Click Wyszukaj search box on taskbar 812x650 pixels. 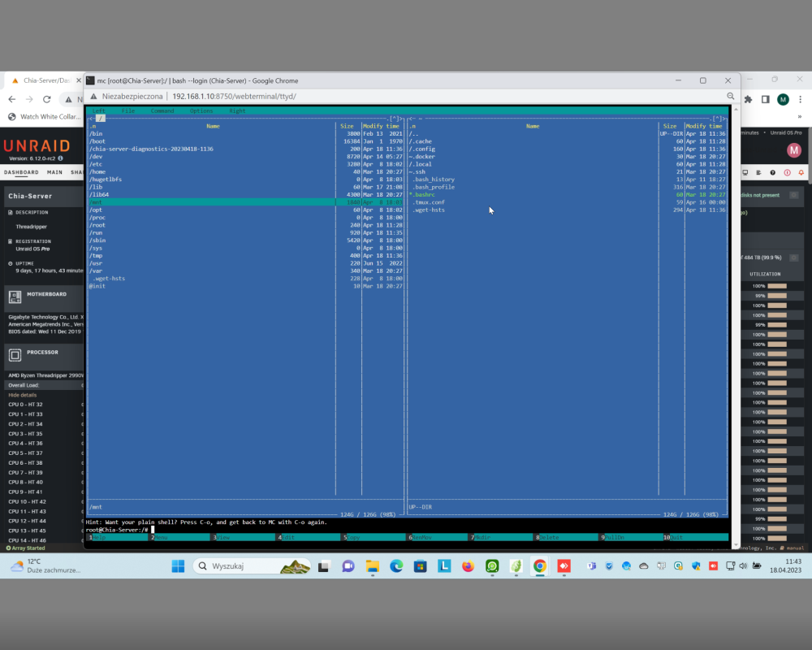click(x=252, y=566)
